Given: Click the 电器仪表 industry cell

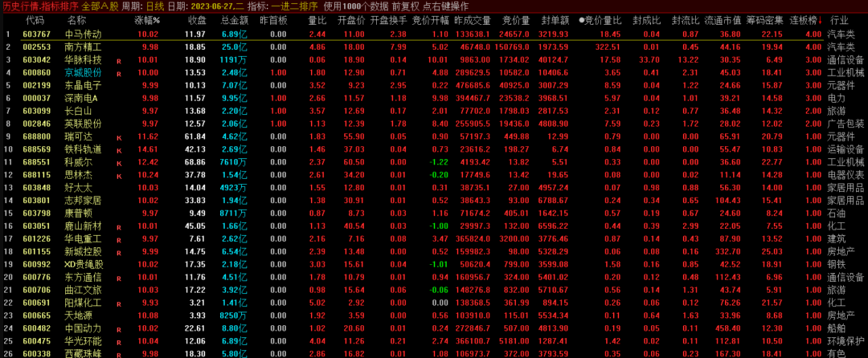Looking at the screenshot, I should pos(845,174).
